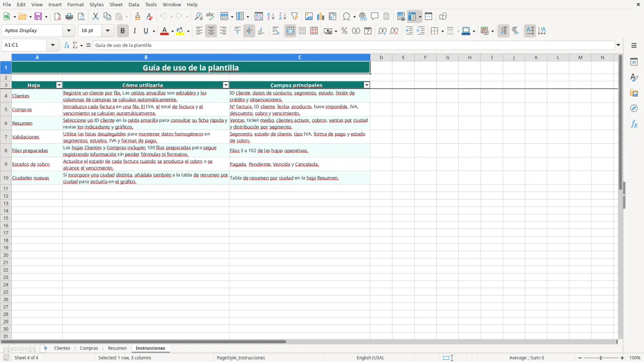This screenshot has height=362, width=644.
Task: Open Find and Replace
Action: click(x=199, y=17)
